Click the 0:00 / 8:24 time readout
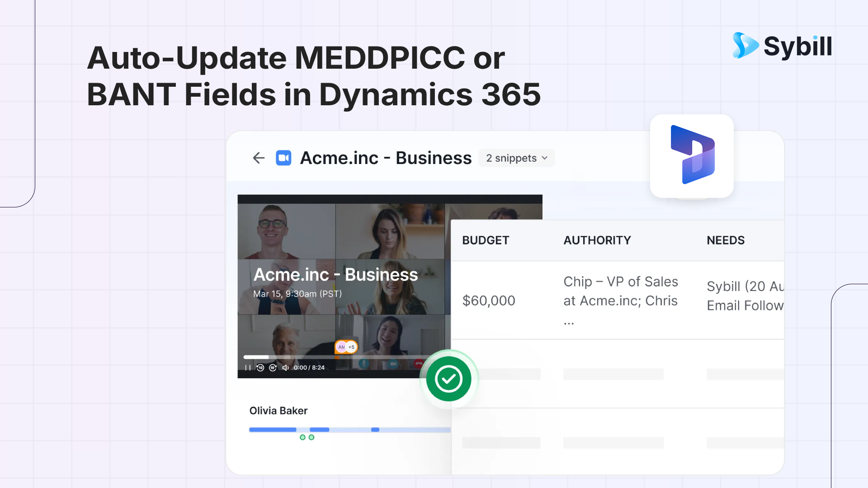The height and width of the screenshot is (488, 868). 309,368
